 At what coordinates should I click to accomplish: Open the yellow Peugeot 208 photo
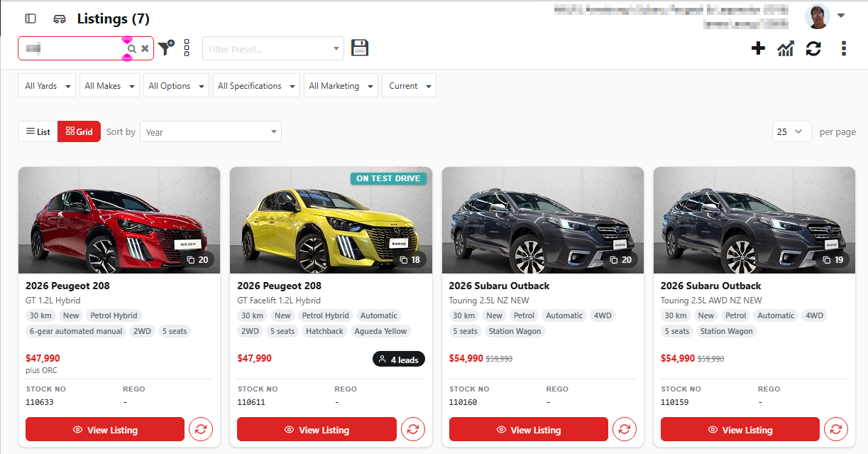pos(331,220)
